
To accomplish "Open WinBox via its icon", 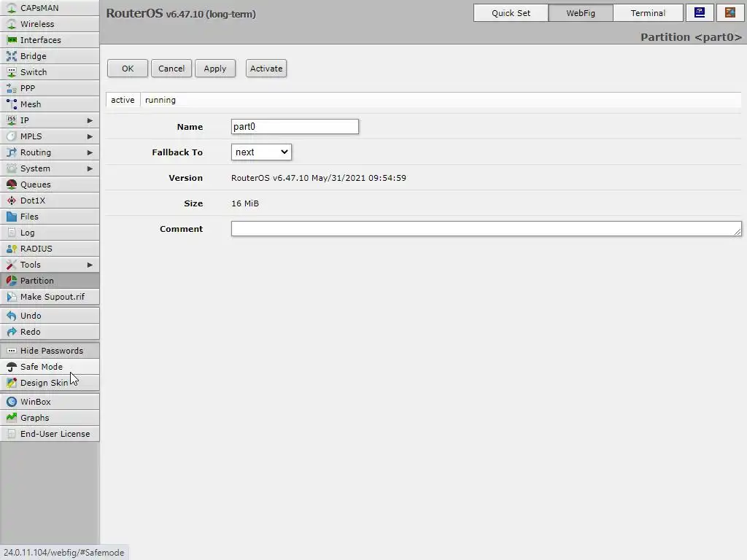I will pyautogui.click(x=12, y=402).
